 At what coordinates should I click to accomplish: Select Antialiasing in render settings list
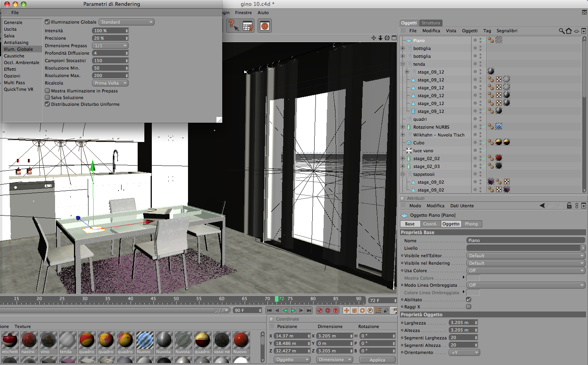[16, 42]
